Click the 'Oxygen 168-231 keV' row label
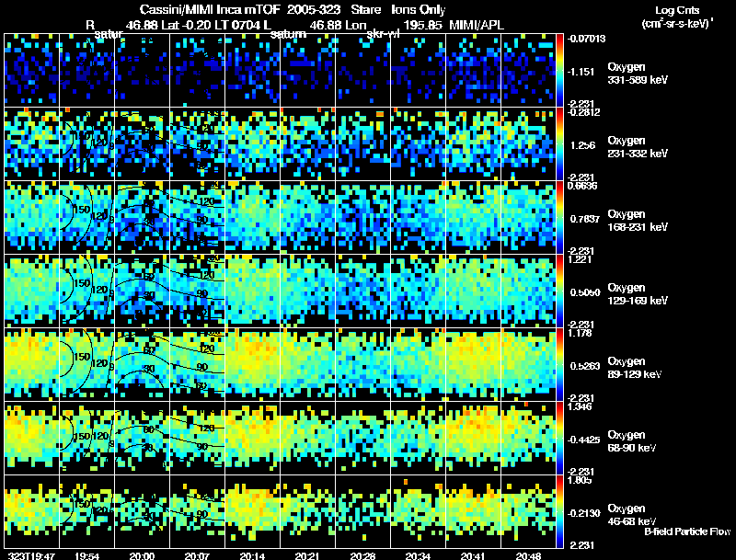The width and height of the screenshot is (736, 560). (638, 221)
